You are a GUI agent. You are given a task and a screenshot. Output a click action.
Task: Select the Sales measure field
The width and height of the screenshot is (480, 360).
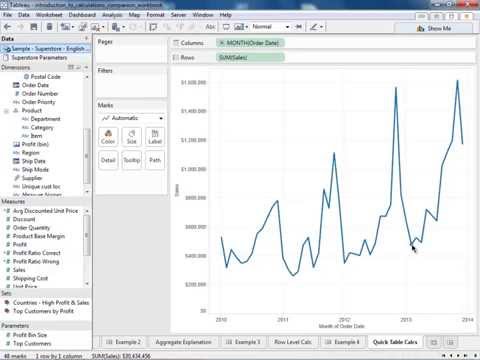click(x=19, y=270)
